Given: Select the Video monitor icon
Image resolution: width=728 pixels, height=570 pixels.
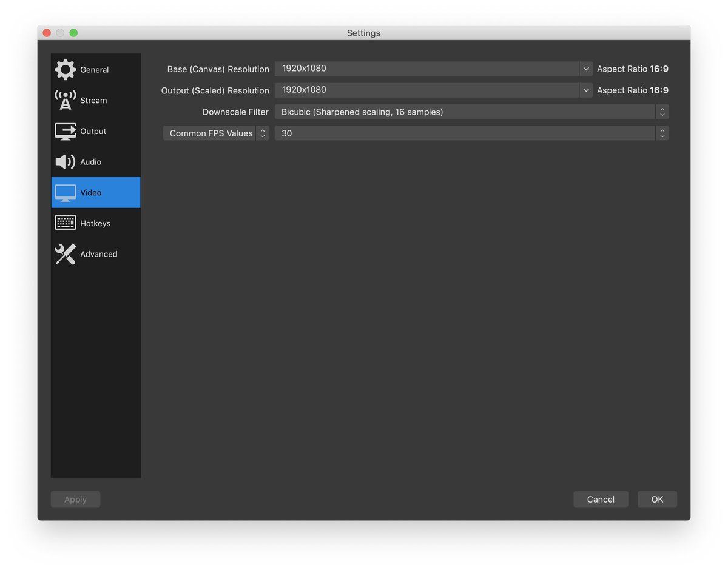Looking at the screenshot, I should 66,193.
